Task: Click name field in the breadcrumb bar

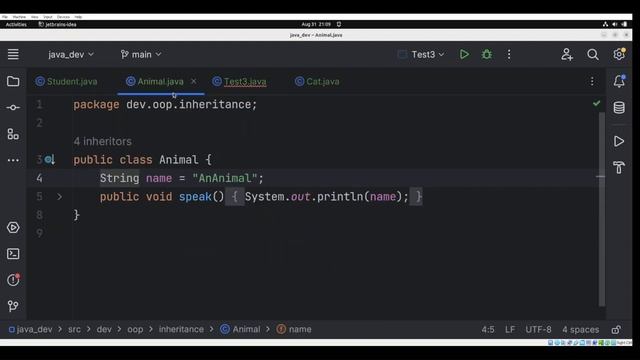Action: [x=294, y=329]
